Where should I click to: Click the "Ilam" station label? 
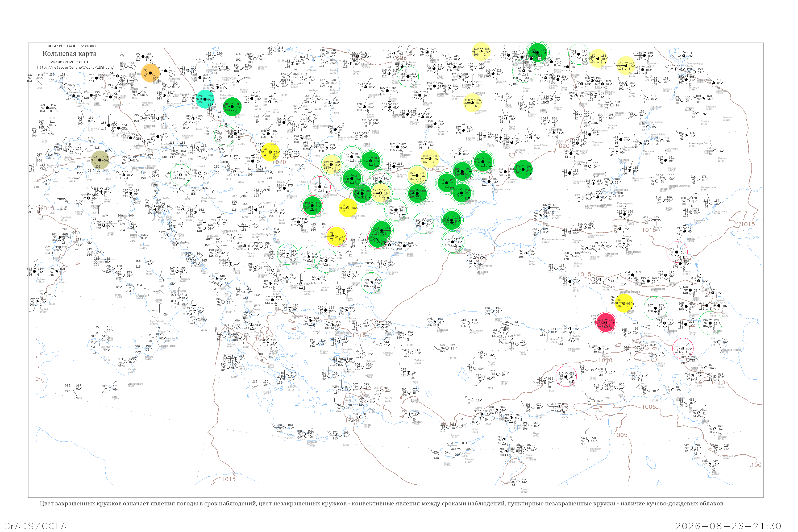click(x=714, y=472)
